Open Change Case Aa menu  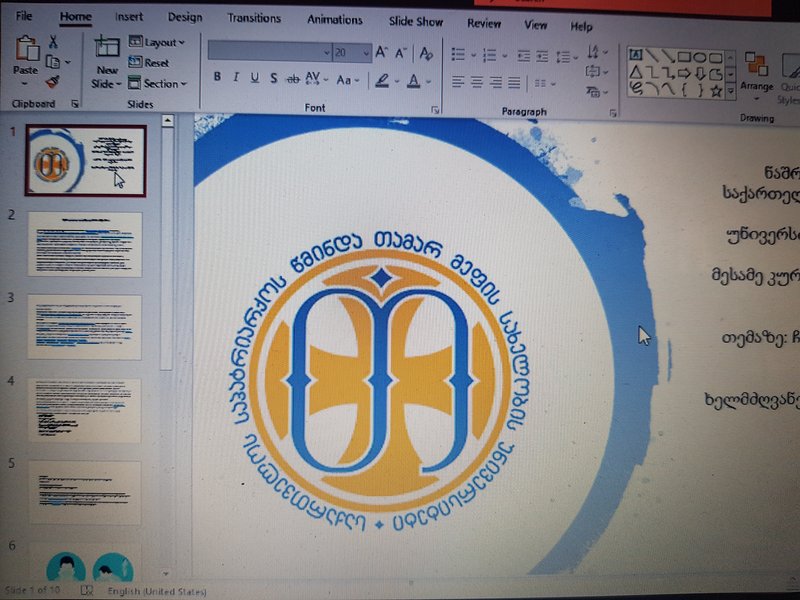348,80
